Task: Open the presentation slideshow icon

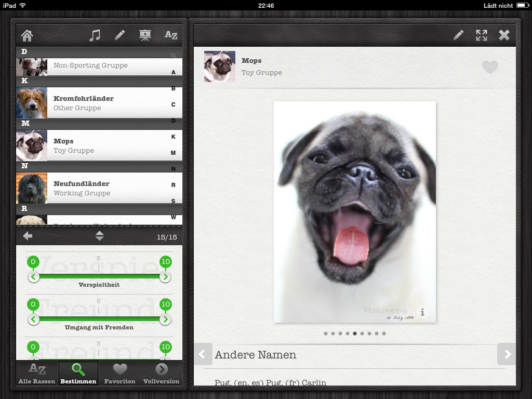Action: click(x=145, y=35)
